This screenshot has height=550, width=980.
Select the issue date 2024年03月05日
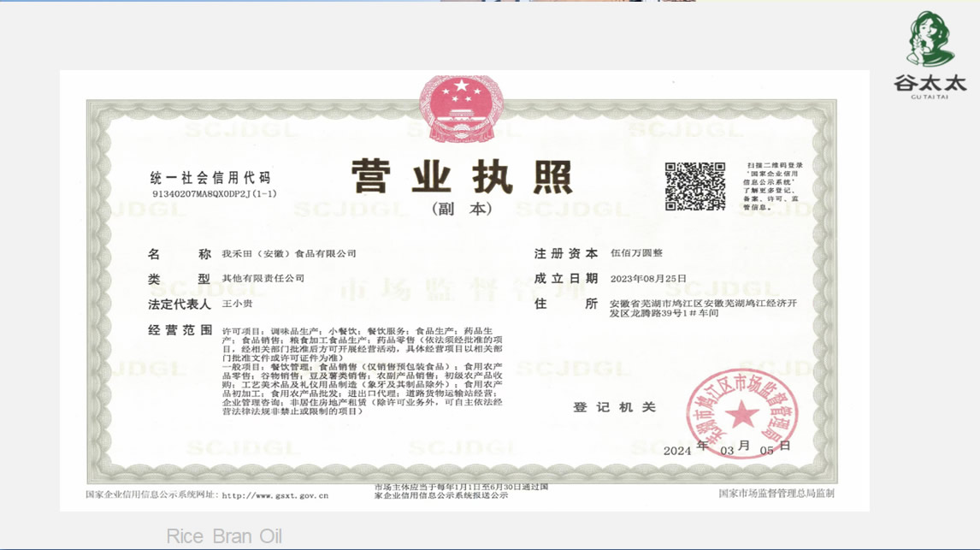pyautogui.click(x=728, y=447)
